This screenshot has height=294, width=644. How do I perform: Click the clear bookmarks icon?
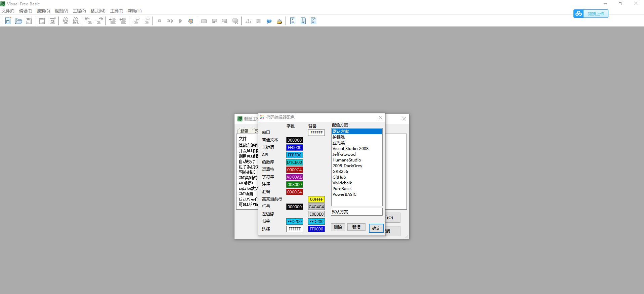click(x=235, y=21)
